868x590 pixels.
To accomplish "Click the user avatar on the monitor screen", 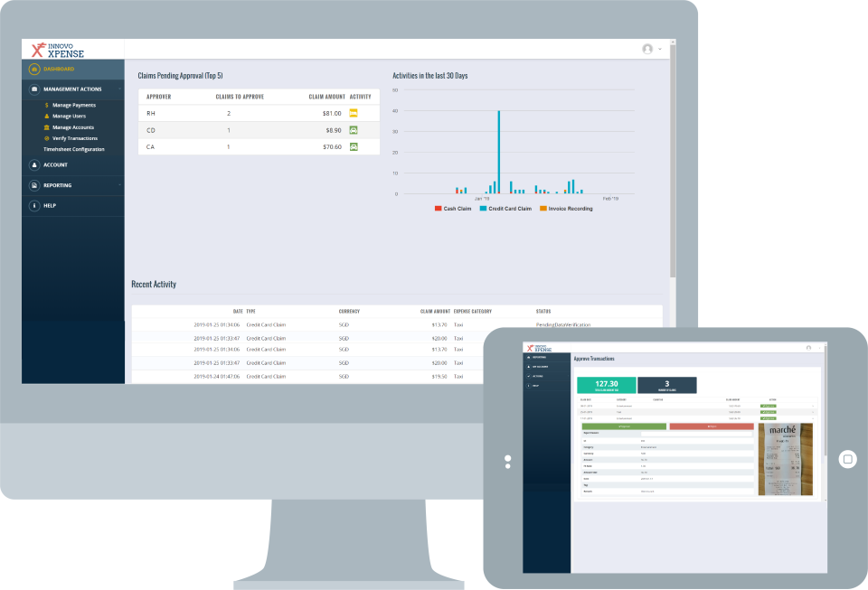I will [647, 49].
